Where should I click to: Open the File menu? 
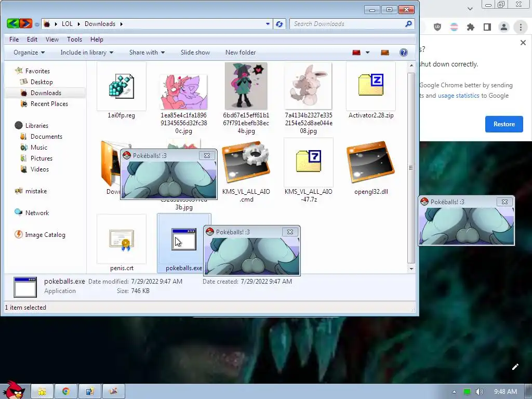(x=14, y=39)
